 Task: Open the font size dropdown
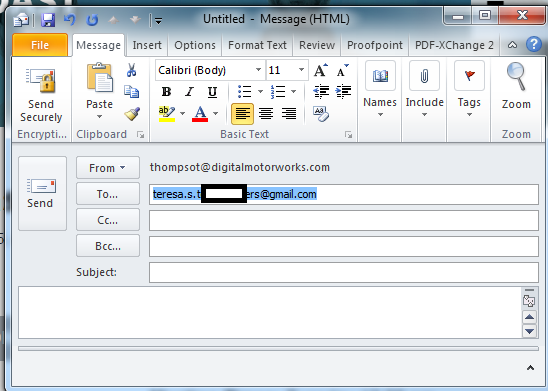pyautogui.click(x=301, y=70)
